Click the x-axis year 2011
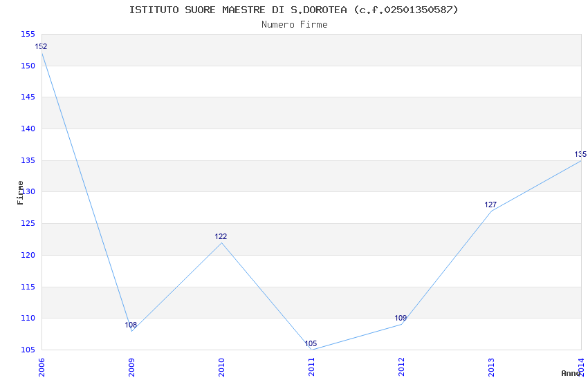Image resolution: width=588 pixels, height=380 pixels. point(311,368)
